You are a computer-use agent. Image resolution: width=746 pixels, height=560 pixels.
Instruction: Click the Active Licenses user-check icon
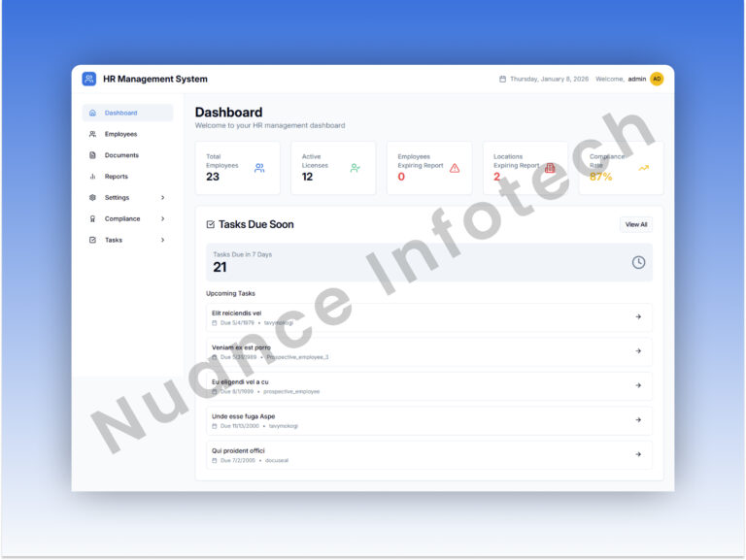pyautogui.click(x=356, y=168)
